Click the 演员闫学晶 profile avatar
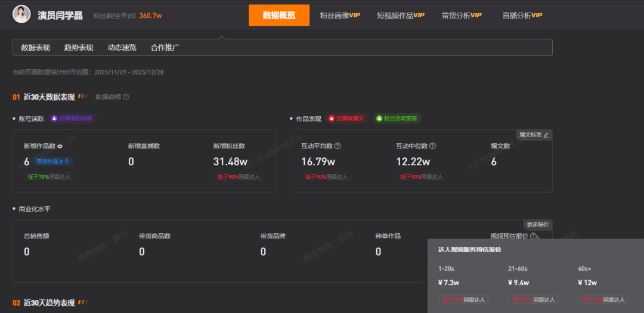The height and width of the screenshot is (313, 644). point(21,15)
